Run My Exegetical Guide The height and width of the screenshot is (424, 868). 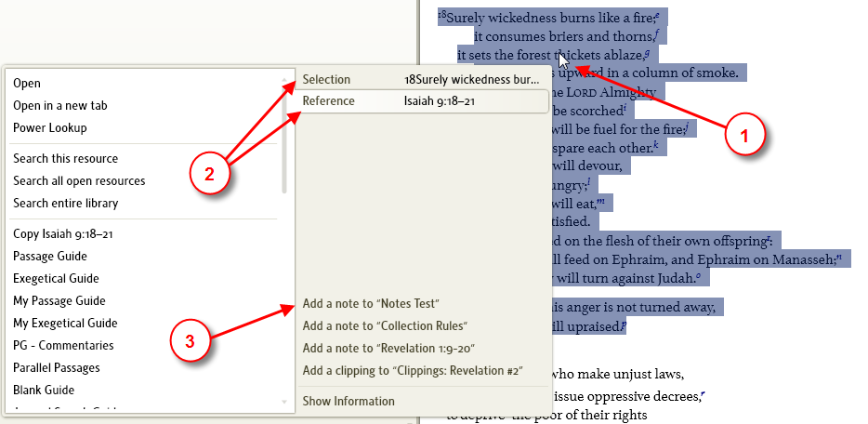pyautogui.click(x=65, y=323)
